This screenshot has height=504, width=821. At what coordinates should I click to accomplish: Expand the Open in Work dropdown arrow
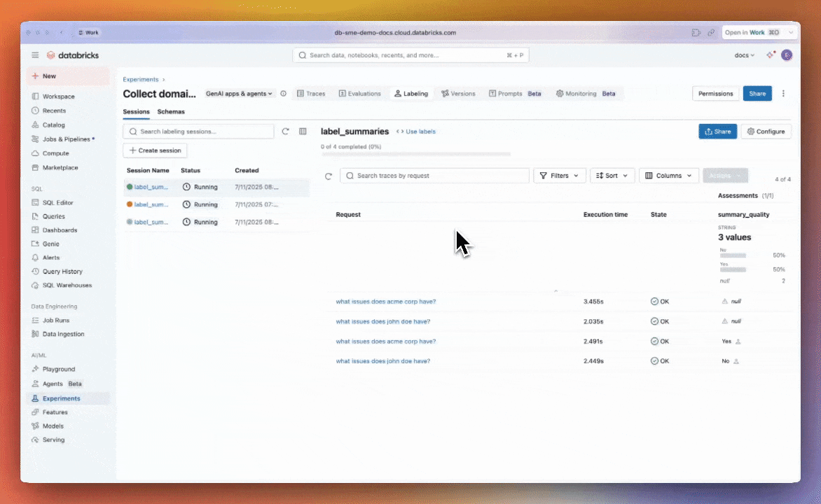[791, 32]
